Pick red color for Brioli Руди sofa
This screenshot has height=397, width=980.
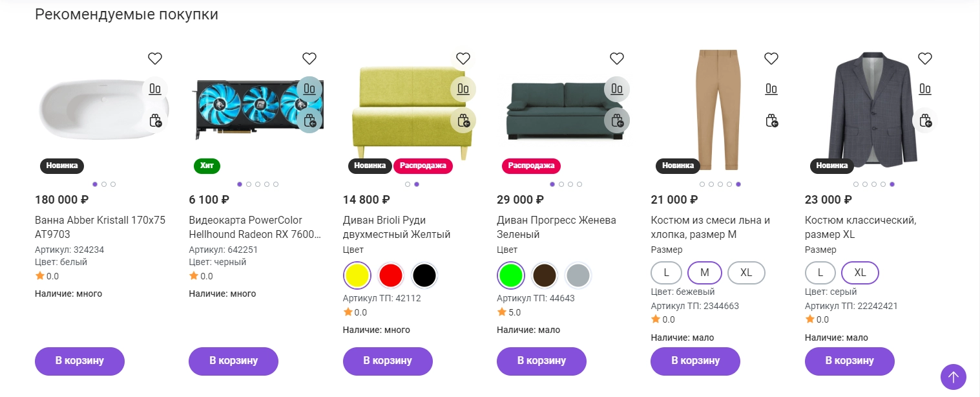(x=390, y=275)
